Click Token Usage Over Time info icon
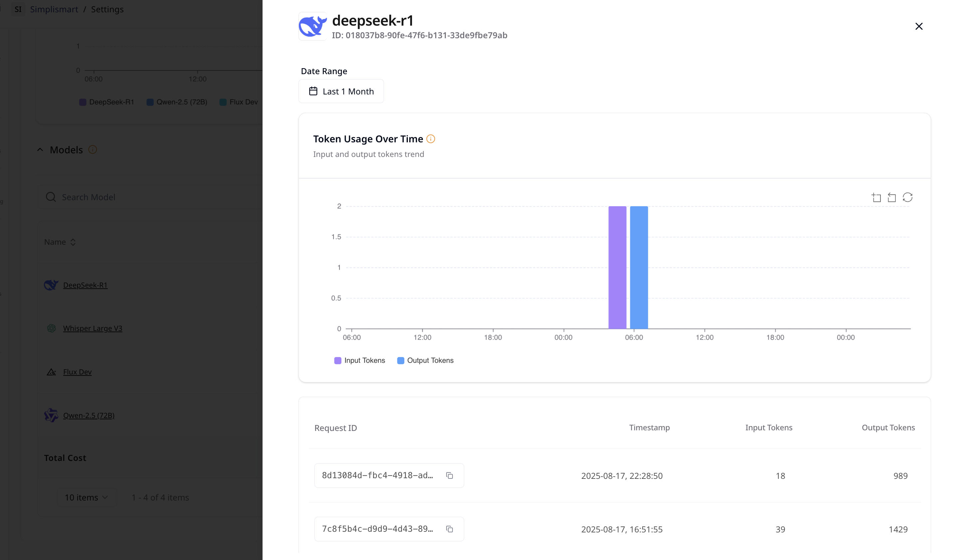Viewport: 963px width, 560px height. [431, 139]
